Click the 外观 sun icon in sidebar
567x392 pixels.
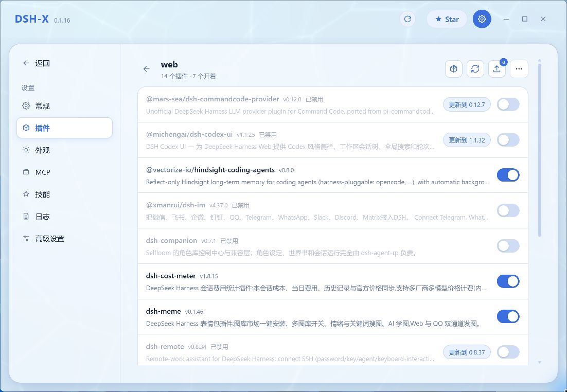pos(26,150)
